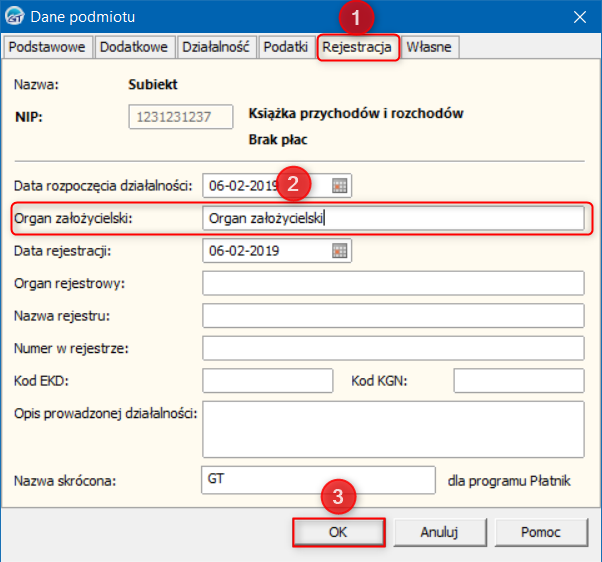Select the Rejestracja tab
Screen dimensions: 602x562
(357, 47)
